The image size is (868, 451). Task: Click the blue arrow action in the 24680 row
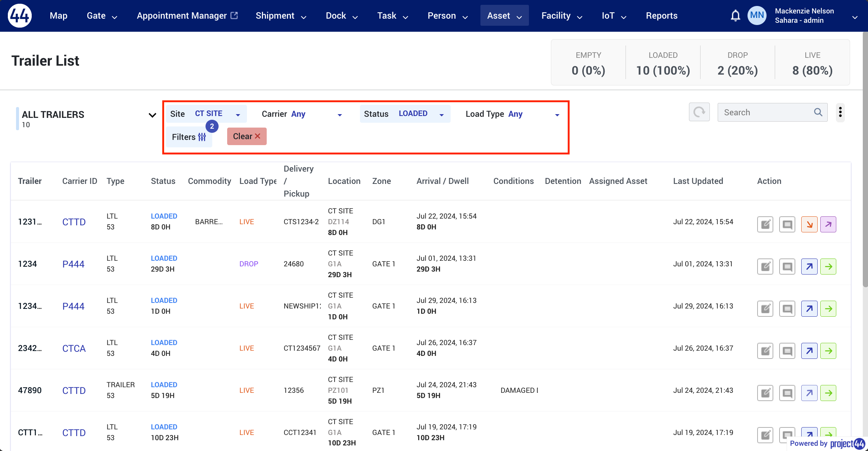809,267
